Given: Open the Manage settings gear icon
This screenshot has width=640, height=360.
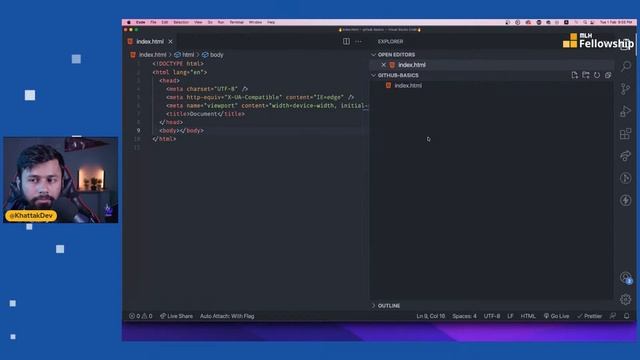Looking at the screenshot, I should point(625,300).
